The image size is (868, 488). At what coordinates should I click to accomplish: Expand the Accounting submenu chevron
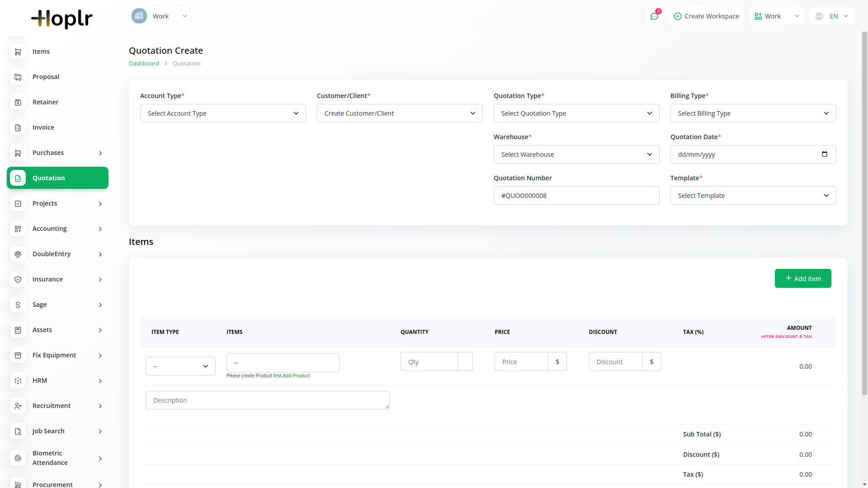(100, 229)
